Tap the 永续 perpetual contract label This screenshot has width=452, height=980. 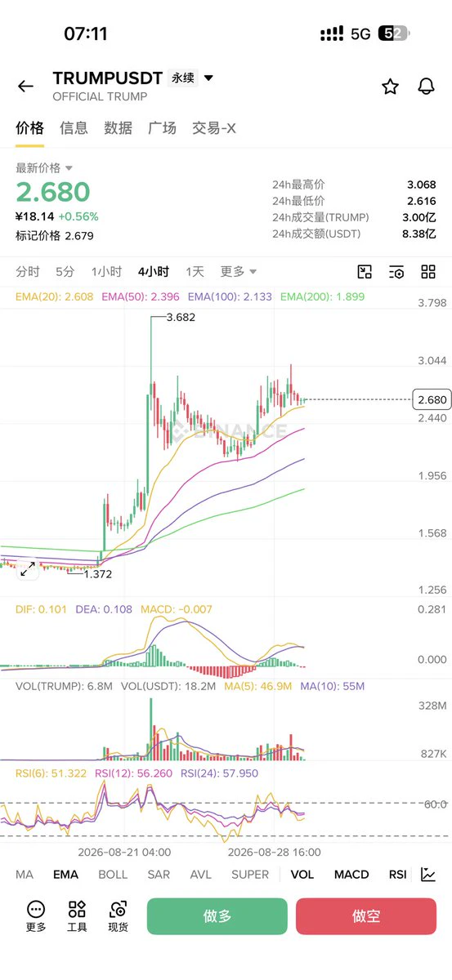182,78
